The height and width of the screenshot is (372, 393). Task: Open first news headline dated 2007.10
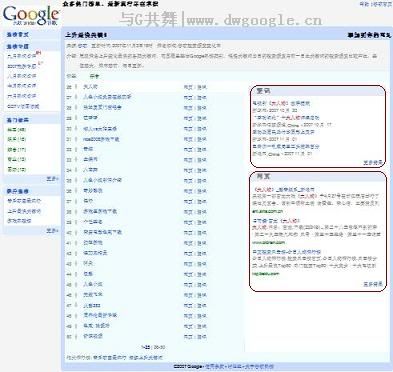click(x=281, y=103)
